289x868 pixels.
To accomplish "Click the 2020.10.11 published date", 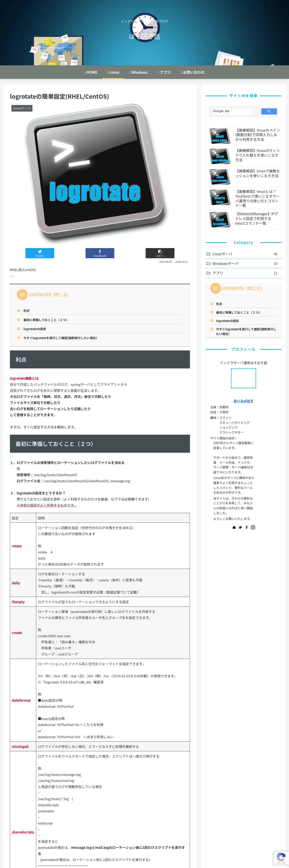I will (x=181, y=262).
